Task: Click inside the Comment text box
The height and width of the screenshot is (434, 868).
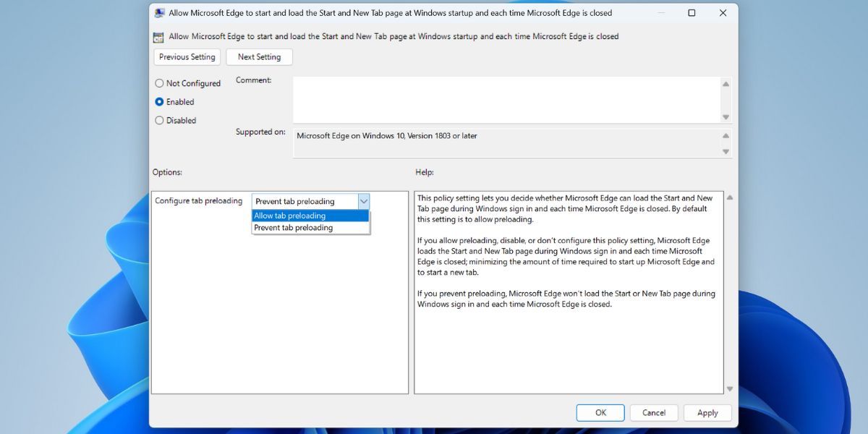Action: pyautogui.click(x=506, y=98)
